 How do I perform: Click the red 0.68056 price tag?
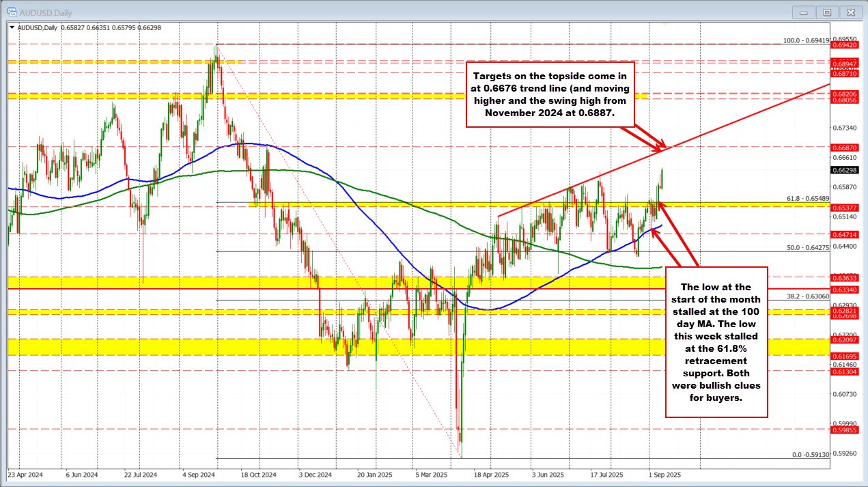click(x=844, y=99)
